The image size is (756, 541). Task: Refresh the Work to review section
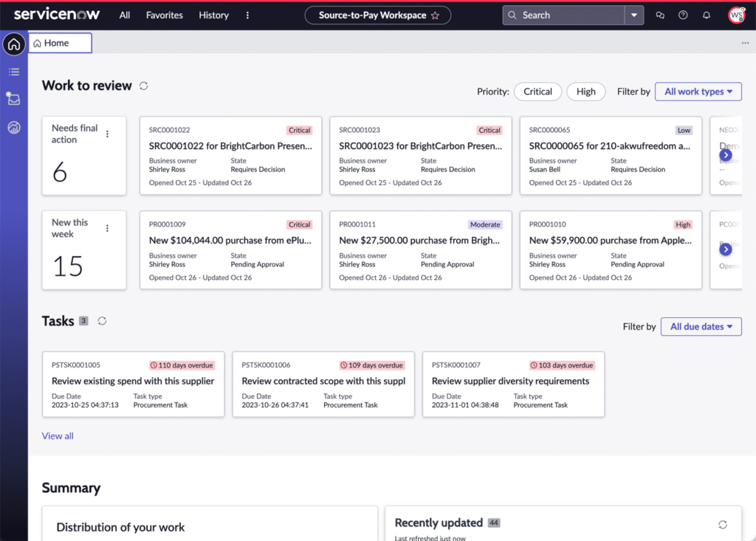[x=144, y=86]
